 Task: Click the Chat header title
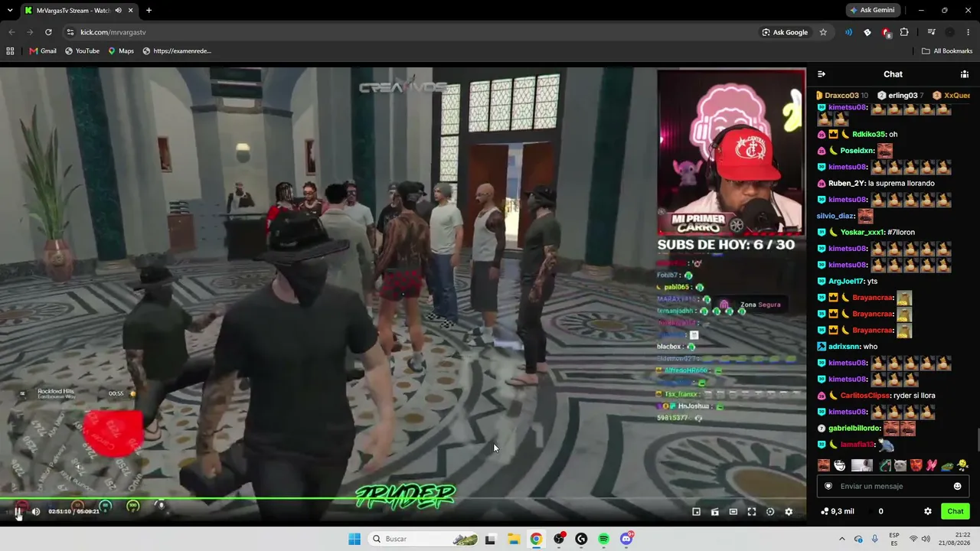point(893,74)
